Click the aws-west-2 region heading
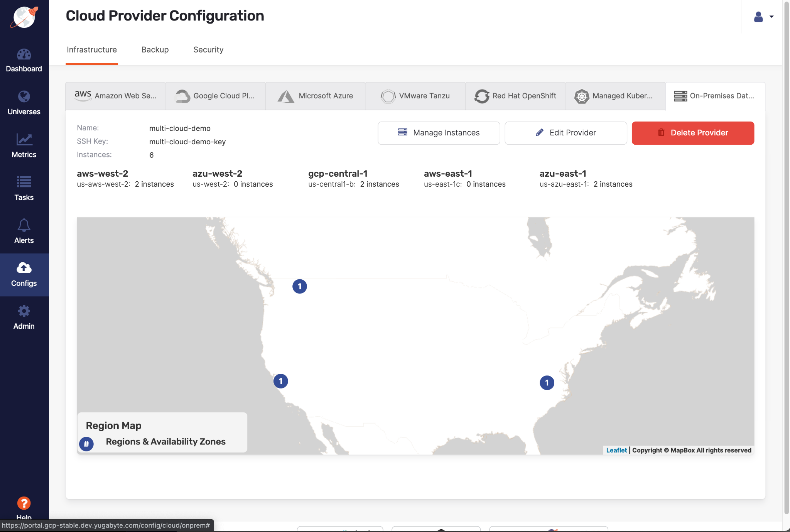This screenshot has height=532, width=790. 103,174
